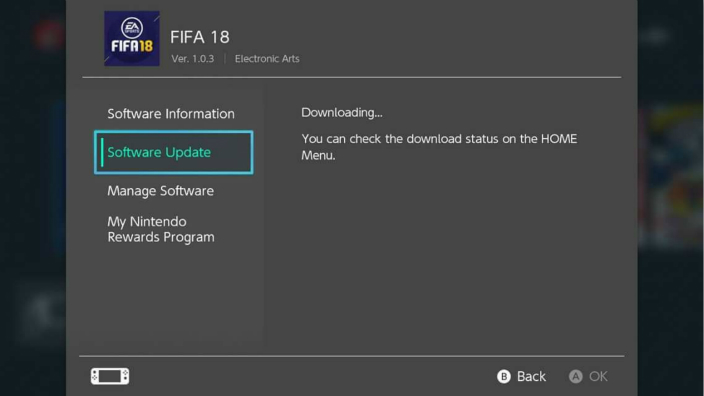Select the Software Update menu item

coord(174,152)
